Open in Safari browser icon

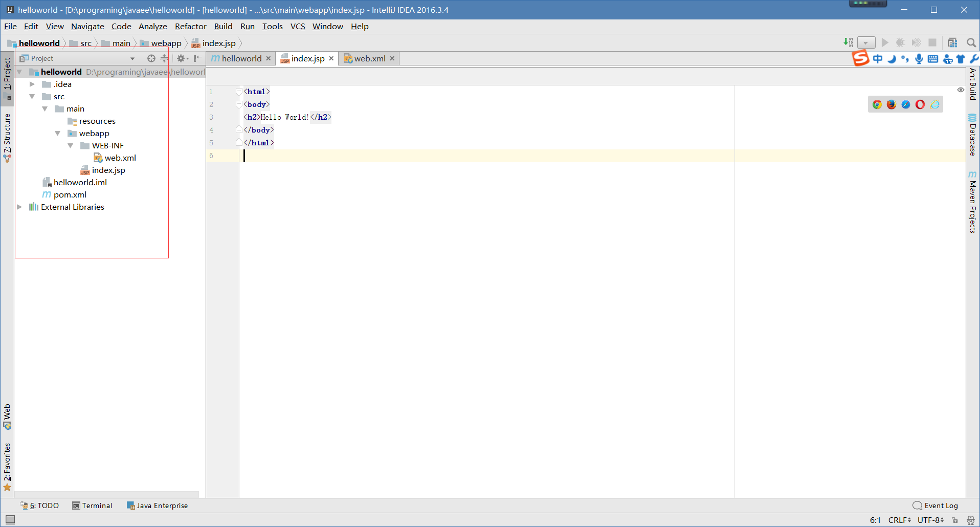pyautogui.click(x=906, y=104)
